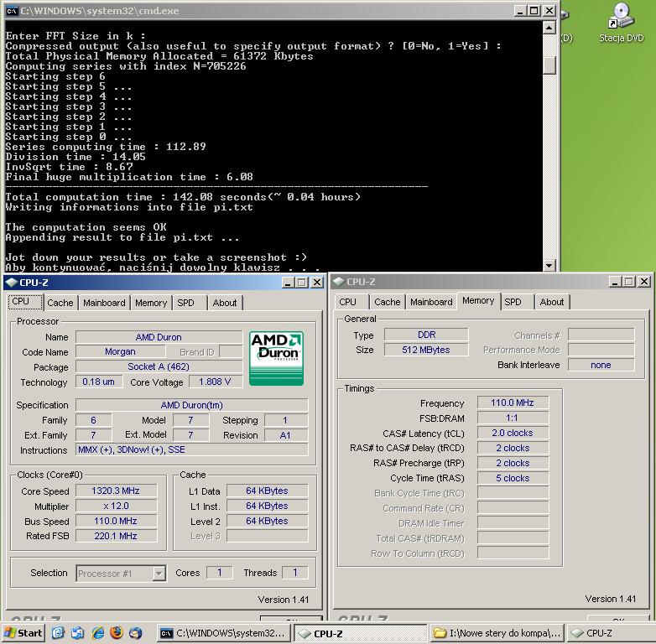Activate first CPU-Z taskbar button
The image size is (656, 644).
click(x=360, y=633)
